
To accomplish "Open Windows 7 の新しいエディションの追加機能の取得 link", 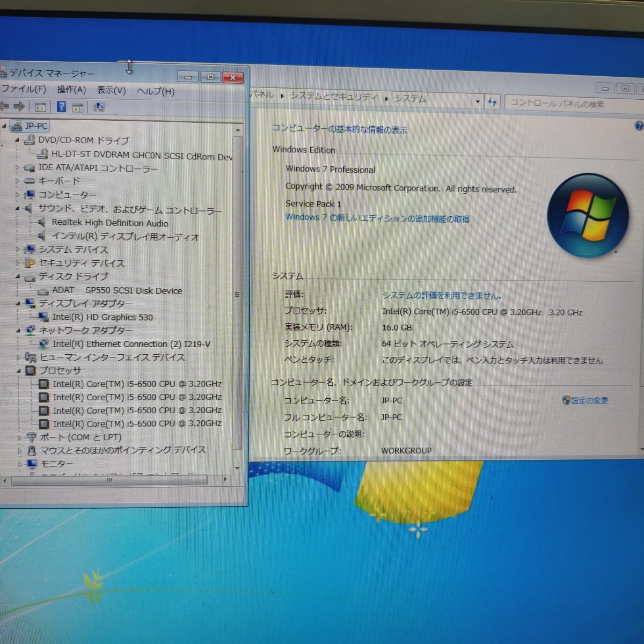I will point(377,218).
